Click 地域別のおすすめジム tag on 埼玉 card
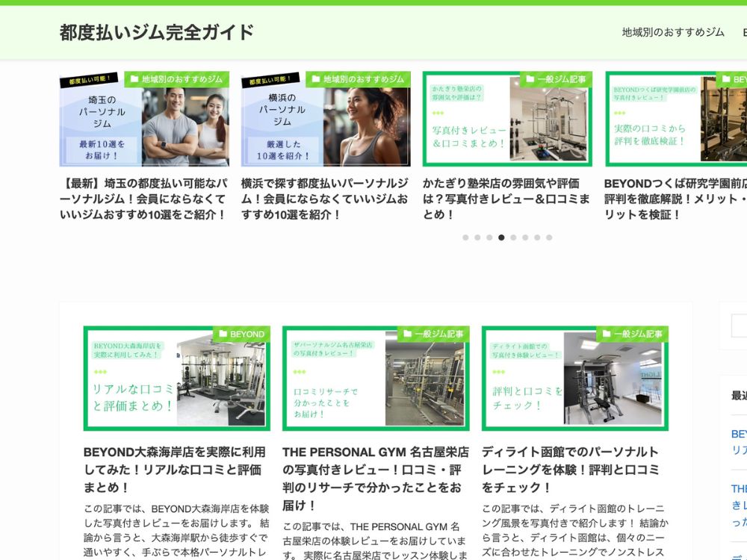The image size is (747, 560). tap(176, 79)
